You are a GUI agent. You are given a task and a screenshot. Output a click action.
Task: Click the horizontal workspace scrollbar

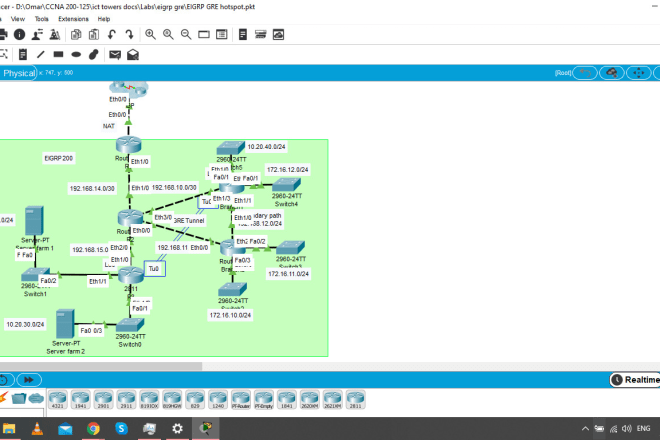(x=101, y=366)
